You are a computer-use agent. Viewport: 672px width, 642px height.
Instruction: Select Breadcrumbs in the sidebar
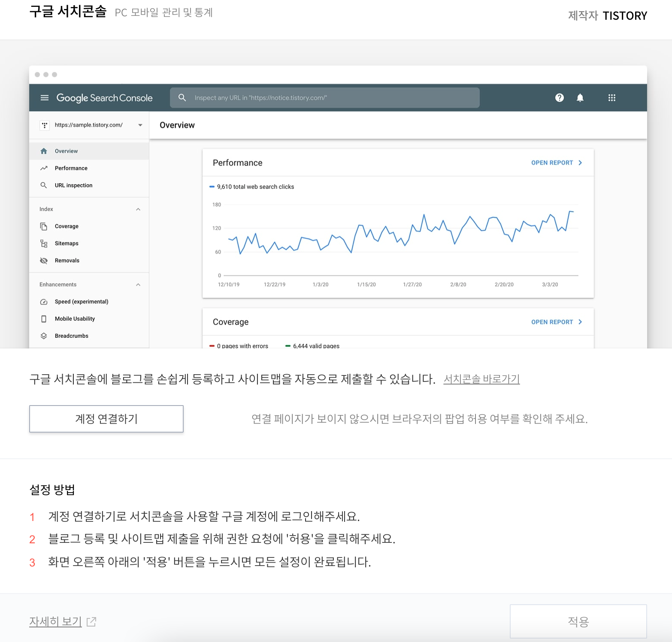click(x=89, y=336)
